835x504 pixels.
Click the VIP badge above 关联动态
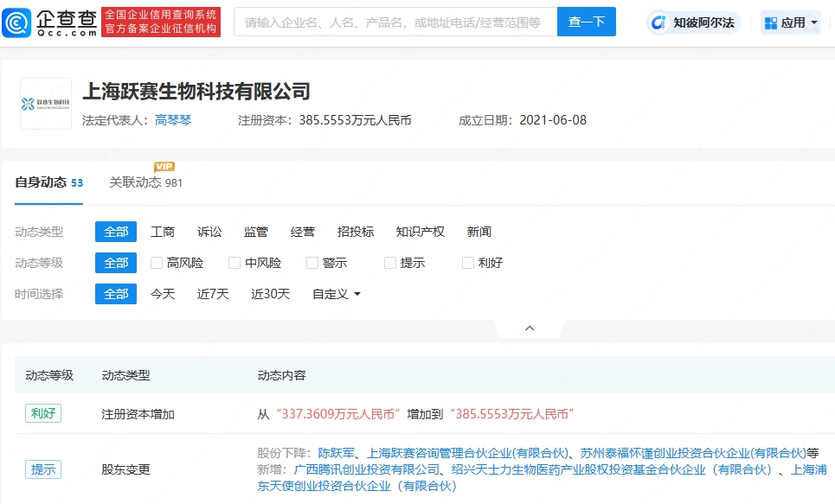tap(164, 166)
